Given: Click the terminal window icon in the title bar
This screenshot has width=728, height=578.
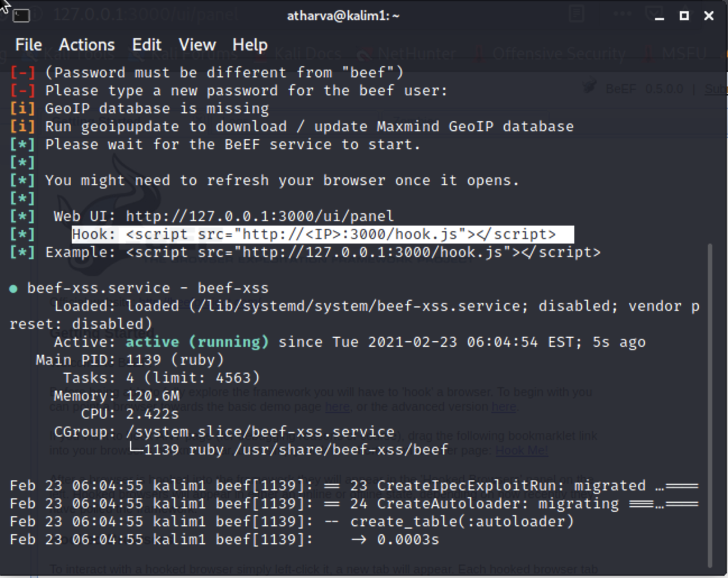Looking at the screenshot, I should [x=21, y=16].
